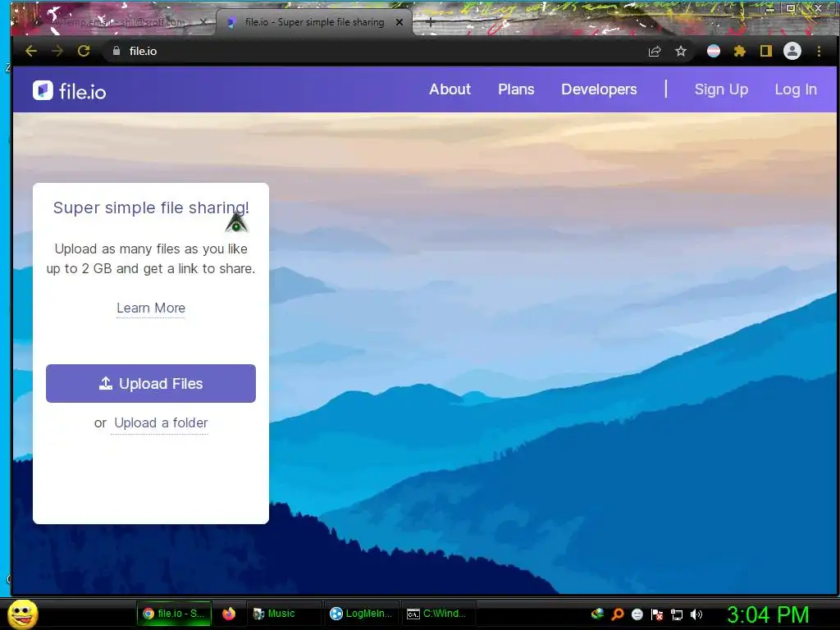Open the smiley face Start button

23,614
